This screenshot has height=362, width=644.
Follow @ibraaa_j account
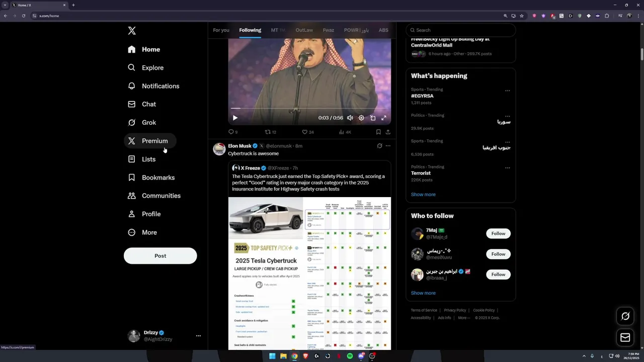tap(498, 275)
